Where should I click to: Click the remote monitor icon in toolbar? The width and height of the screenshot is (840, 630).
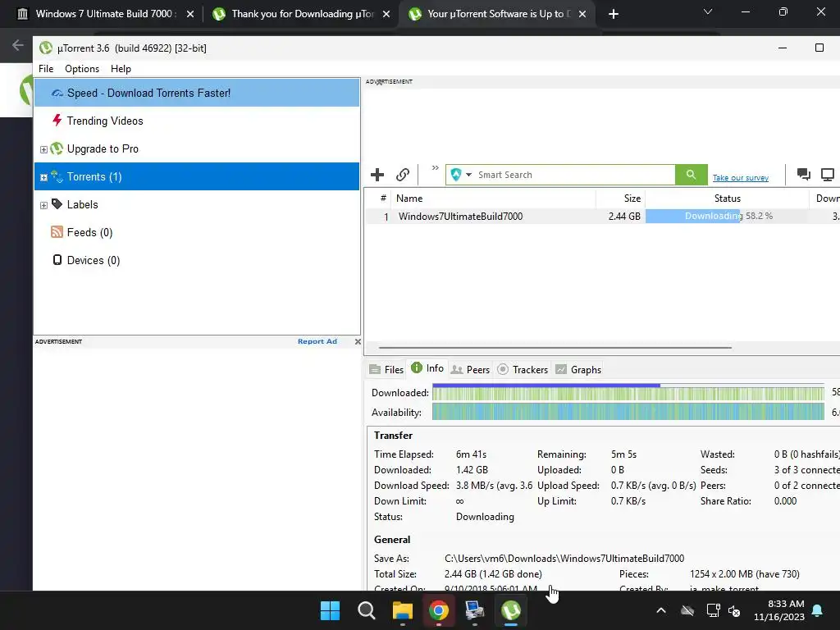tap(828, 174)
